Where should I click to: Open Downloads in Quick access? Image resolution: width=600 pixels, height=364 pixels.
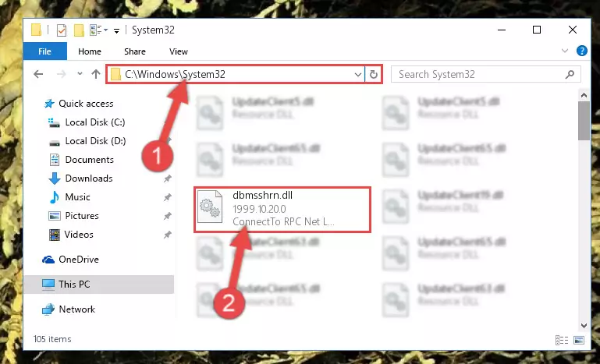pyautogui.click(x=89, y=178)
